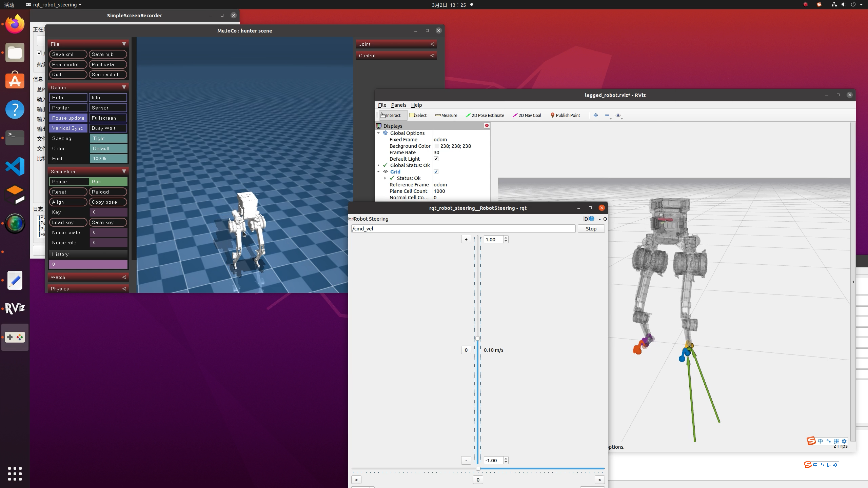This screenshot has width=868, height=488.
Task: Click the Reset simulation button
Action: [68, 192]
